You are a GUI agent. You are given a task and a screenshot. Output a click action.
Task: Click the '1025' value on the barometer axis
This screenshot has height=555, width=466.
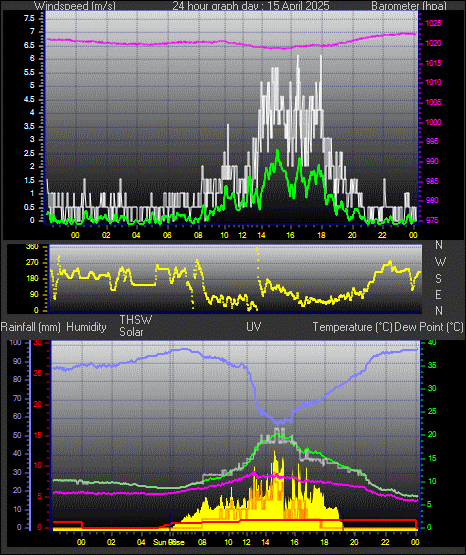click(x=433, y=23)
